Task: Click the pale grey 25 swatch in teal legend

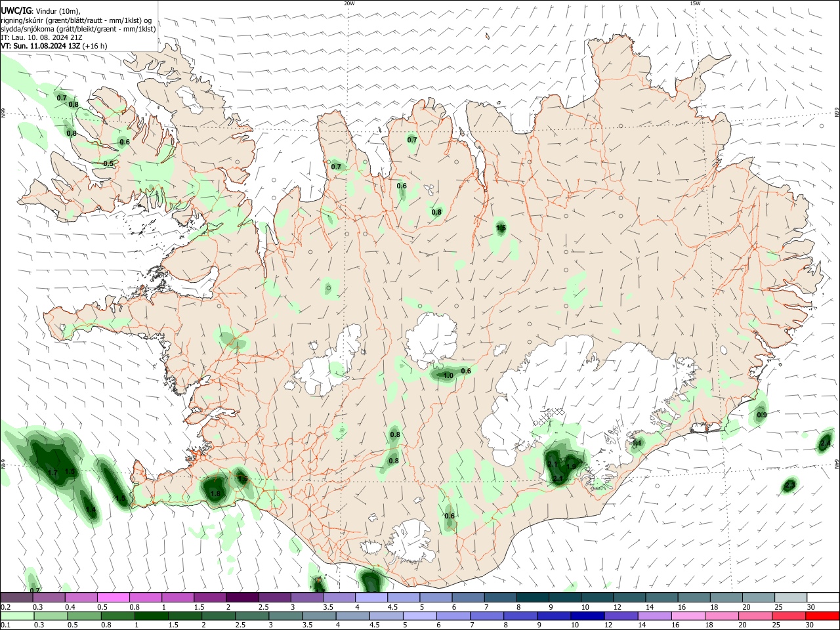Action: coord(791,597)
